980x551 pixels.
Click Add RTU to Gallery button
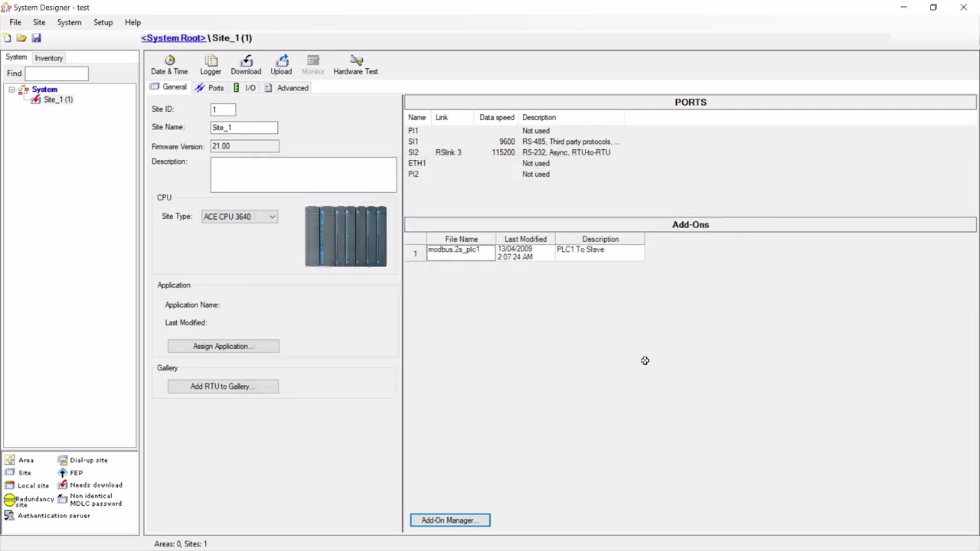223,386
